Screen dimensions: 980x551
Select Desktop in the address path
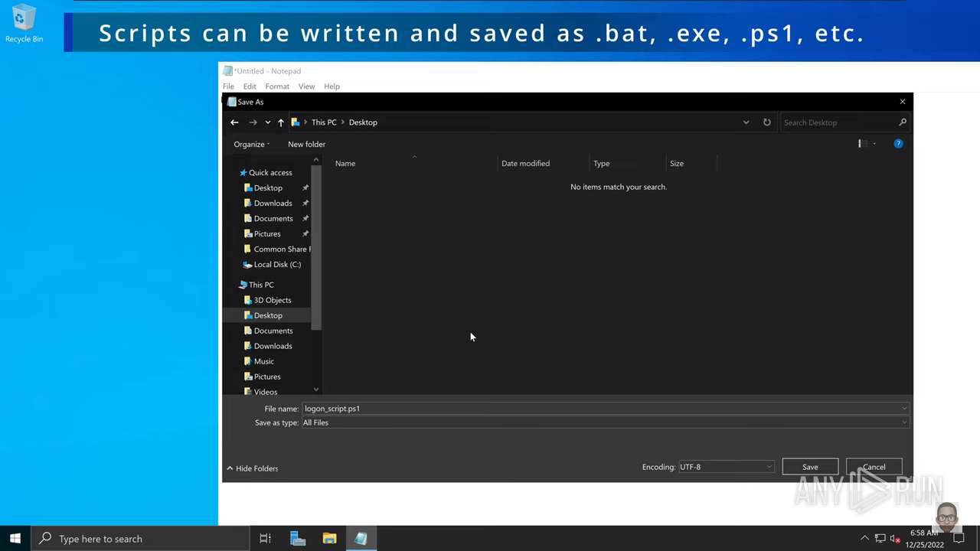tap(363, 122)
